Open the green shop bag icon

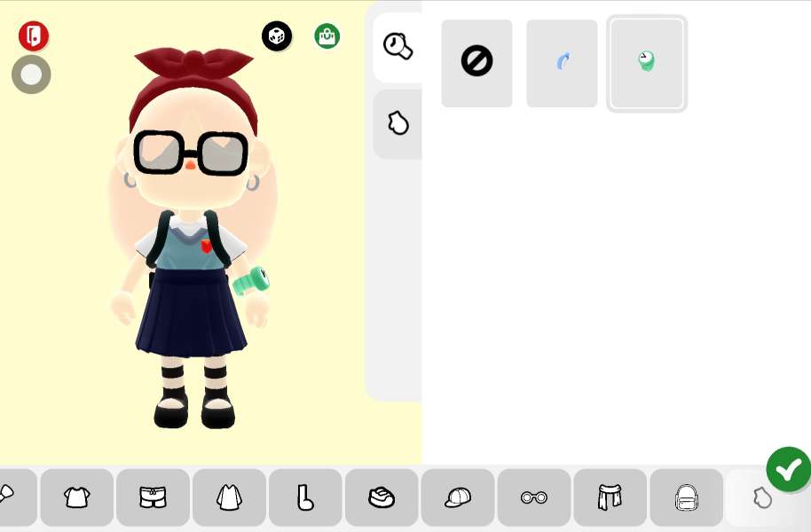tap(327, 36)
